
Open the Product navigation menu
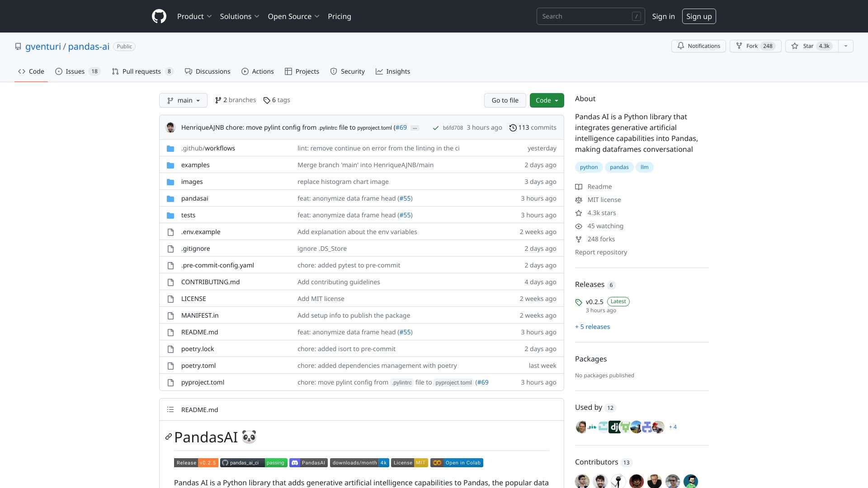(194, 16)
